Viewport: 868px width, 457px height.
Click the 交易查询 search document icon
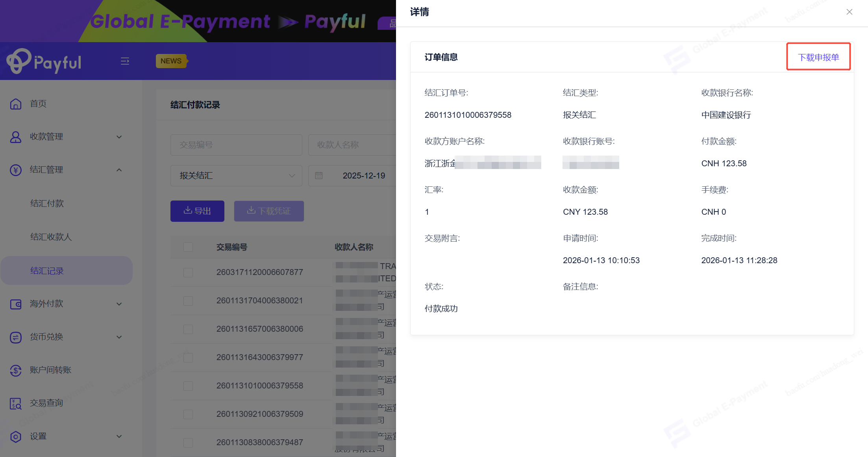click(x=16, y=403)
